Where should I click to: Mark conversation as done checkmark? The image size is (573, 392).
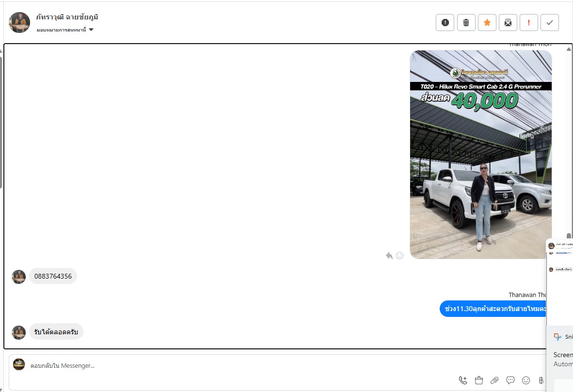(550, 23)
